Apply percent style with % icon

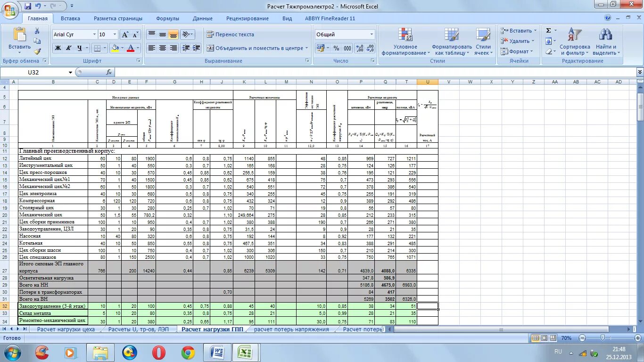tap(336, 48)
